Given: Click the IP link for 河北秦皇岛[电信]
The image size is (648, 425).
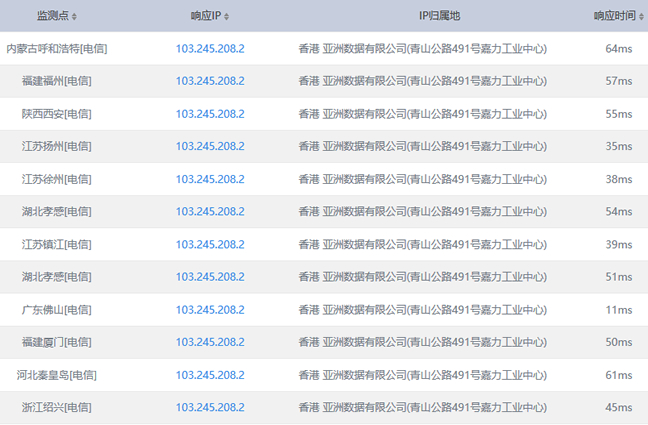Looking at the screenshot, I should pyautogui.click(x=210, y=375).
